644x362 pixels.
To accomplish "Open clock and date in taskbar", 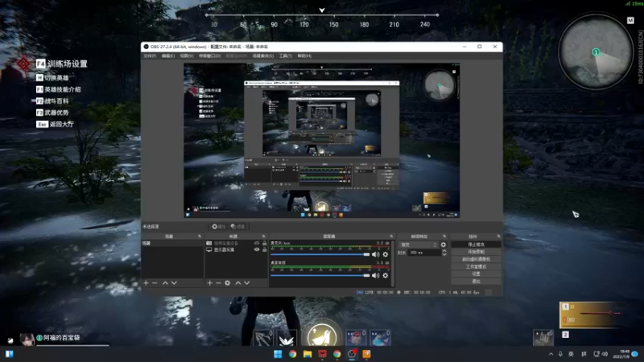I will [621, 354].
